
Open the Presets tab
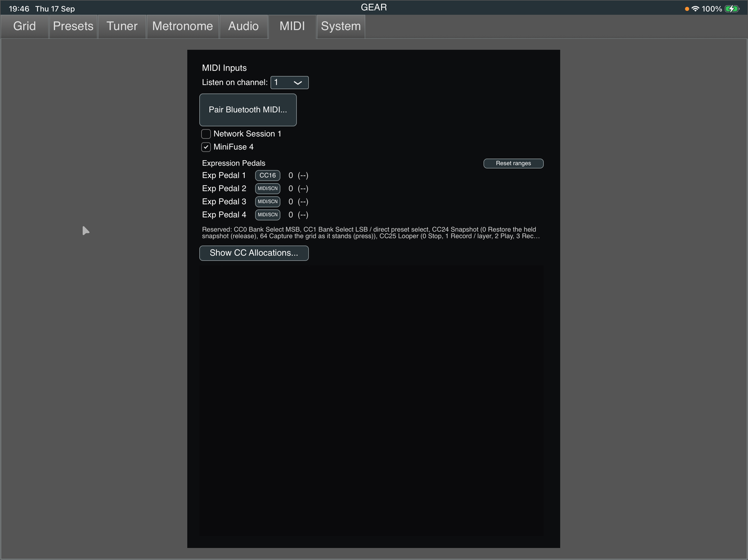click(x=73, y=27)
